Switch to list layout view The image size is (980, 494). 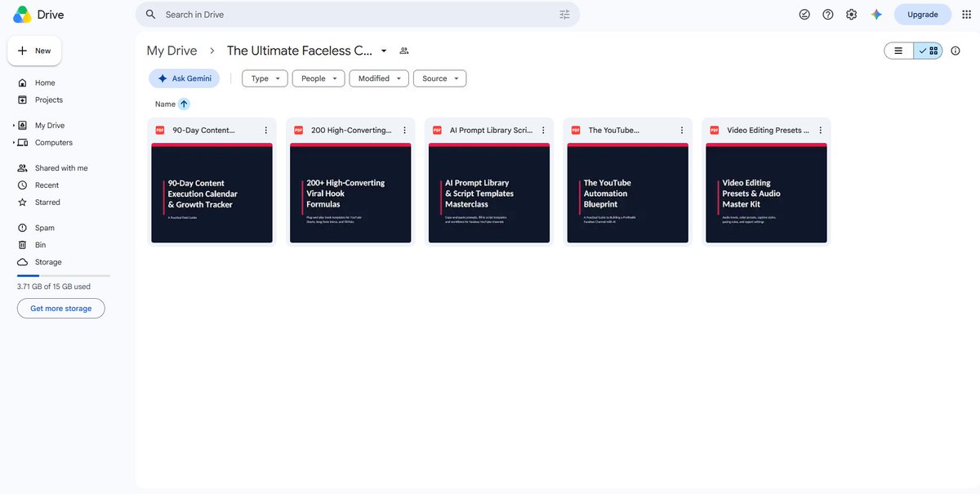click(898, 51)
